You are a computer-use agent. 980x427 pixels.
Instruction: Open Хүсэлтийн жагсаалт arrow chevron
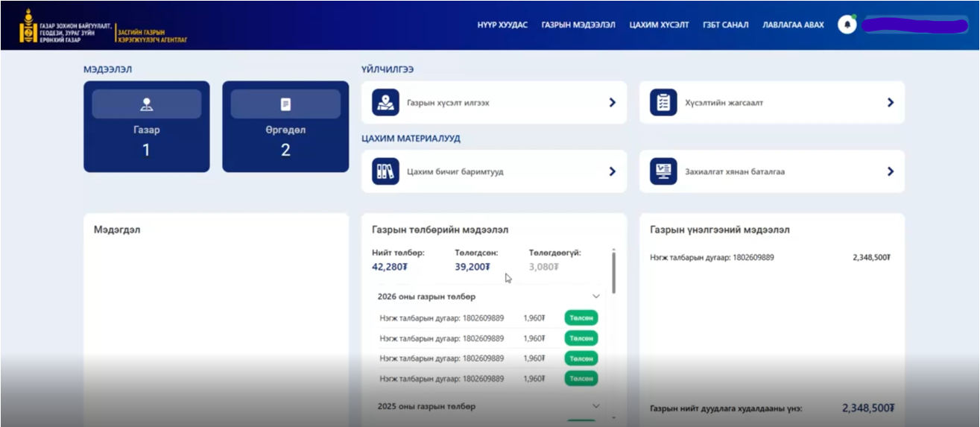(x=890, y=103)
